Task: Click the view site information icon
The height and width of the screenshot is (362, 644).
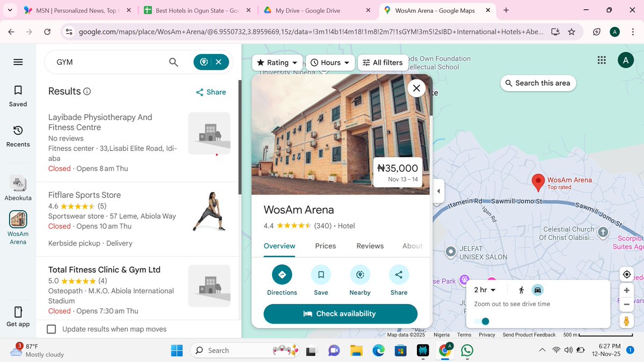Action: (69, 32)
